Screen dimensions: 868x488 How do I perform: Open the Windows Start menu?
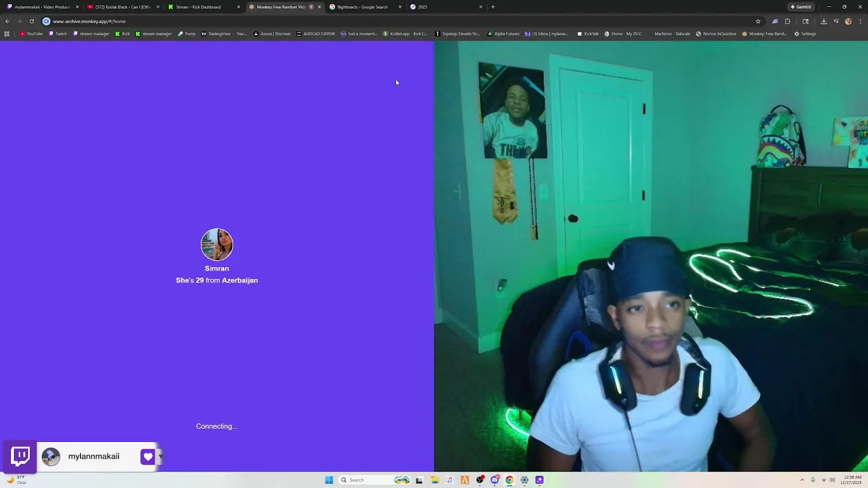pyautogui.click(x=329, y=480)
